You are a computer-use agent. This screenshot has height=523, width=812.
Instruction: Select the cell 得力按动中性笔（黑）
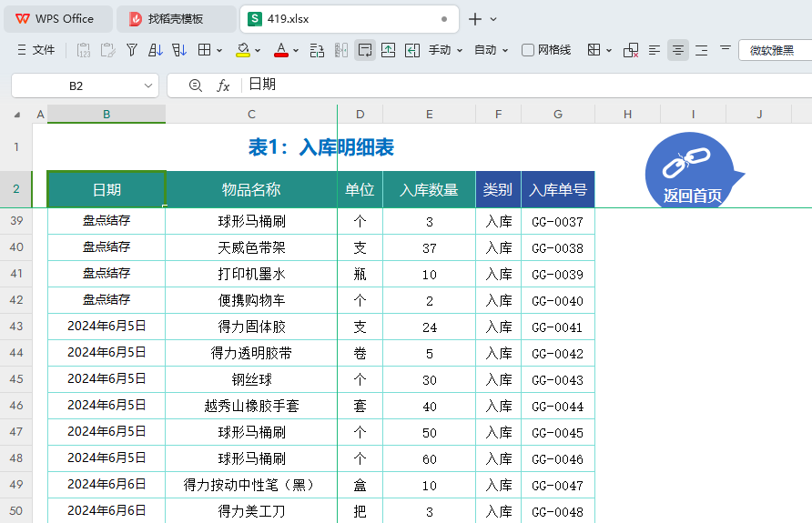click(x=251, y=485)
